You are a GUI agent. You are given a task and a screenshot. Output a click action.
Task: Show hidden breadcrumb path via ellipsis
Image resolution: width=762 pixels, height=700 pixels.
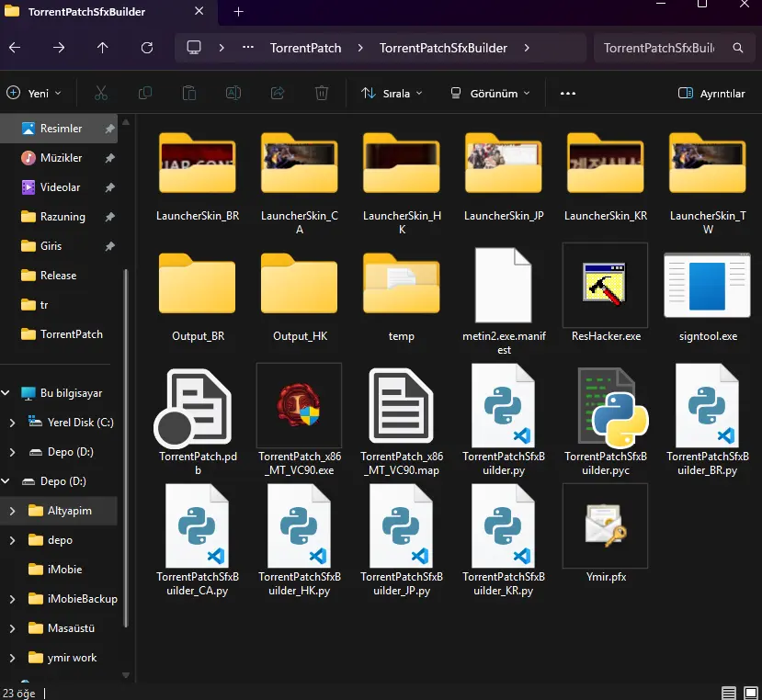coord(248,48)
